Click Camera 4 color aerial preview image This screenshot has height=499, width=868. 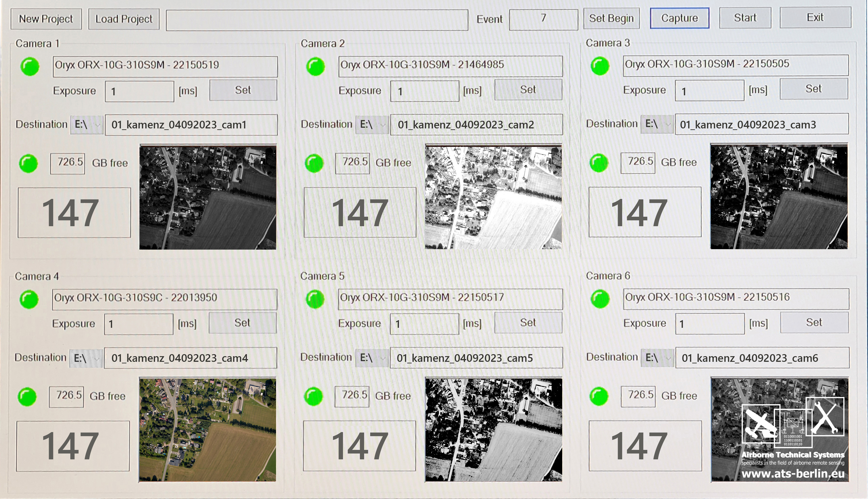(x=207, y=430)
